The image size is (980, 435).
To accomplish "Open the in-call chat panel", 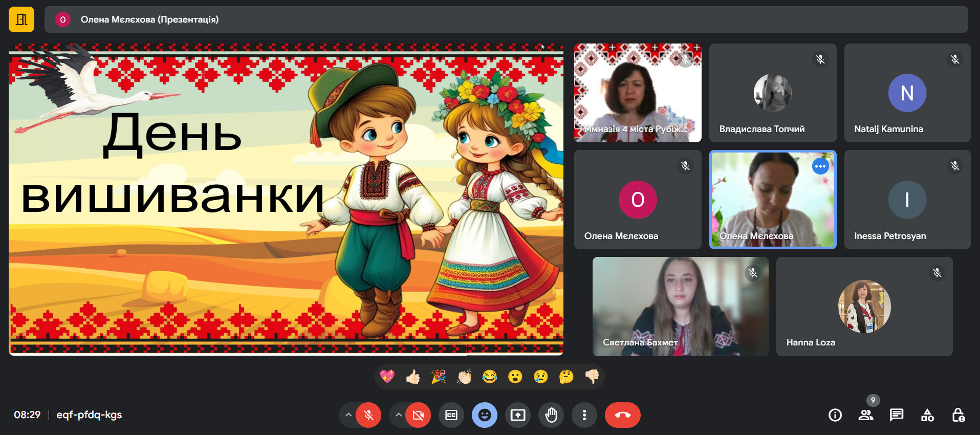I will [896, 415].
